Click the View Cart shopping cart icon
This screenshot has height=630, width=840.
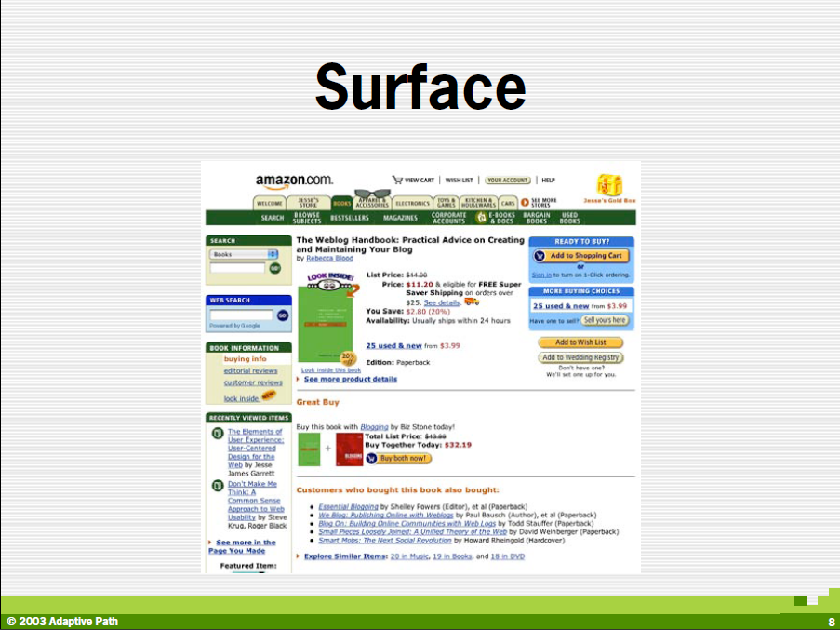(x=397, y=180)
